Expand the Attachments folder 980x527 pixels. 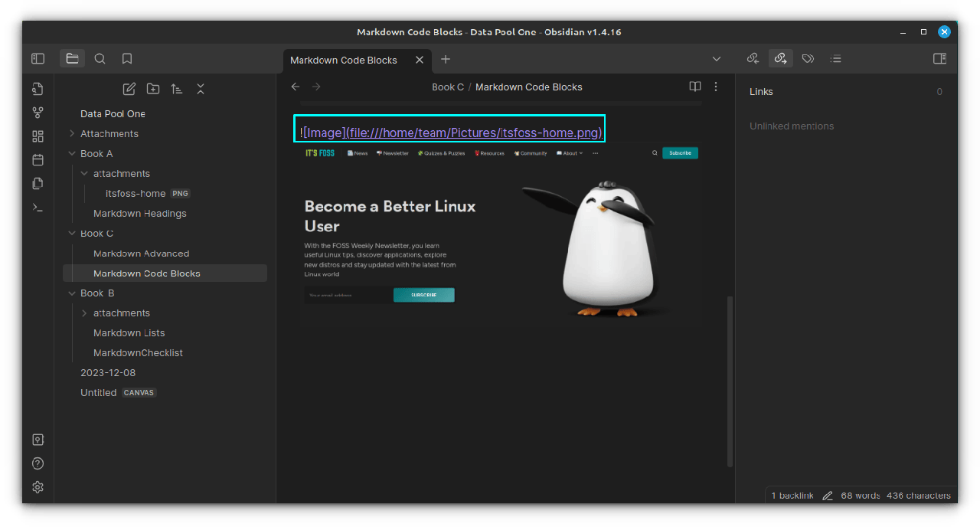pos(72,134)
